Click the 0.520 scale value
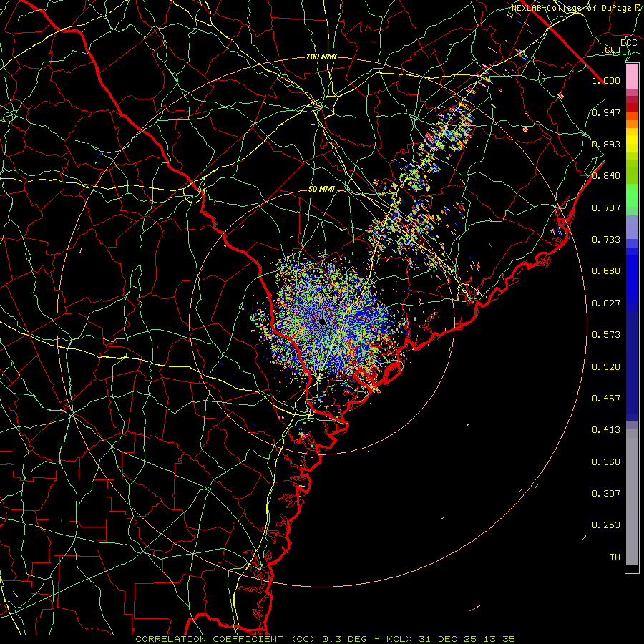 606,366
